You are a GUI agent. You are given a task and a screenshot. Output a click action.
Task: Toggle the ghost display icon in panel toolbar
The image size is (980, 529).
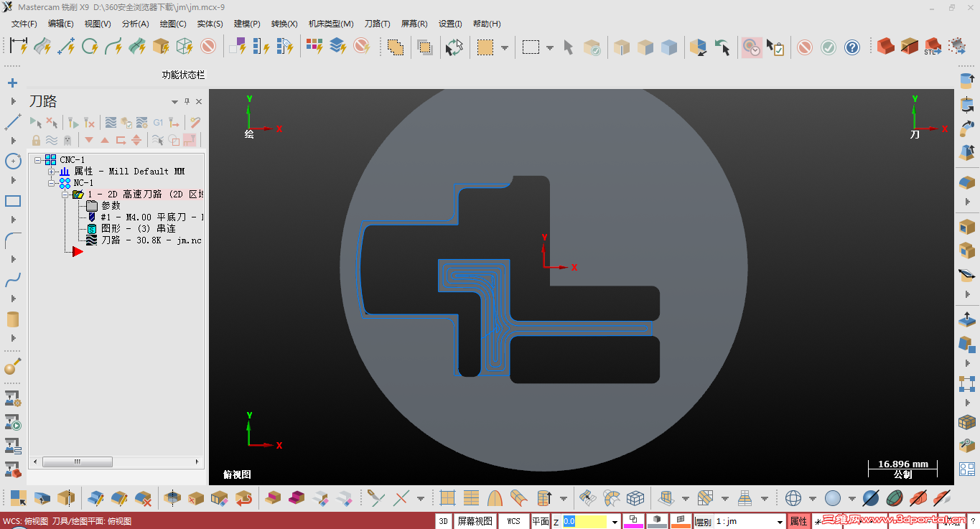click(x=67, y=140)
